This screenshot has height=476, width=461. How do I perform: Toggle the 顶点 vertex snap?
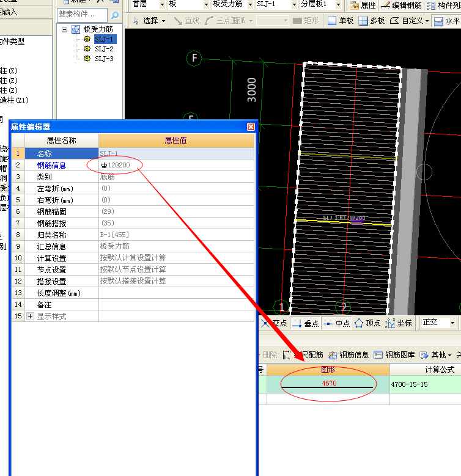coord(368,323)
